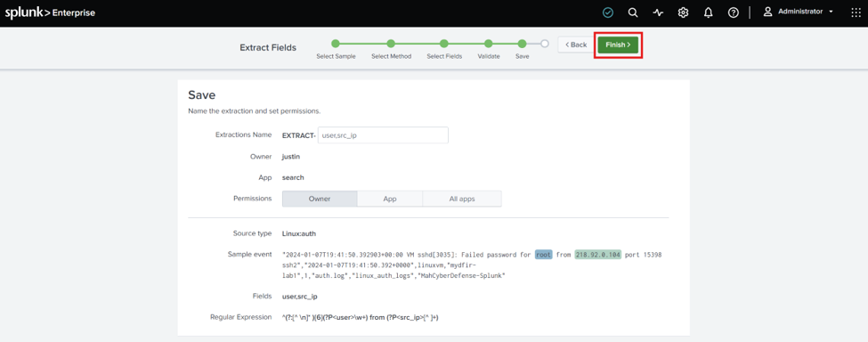The height and width of the screenshot is (342, 868).
Task: Open the activity pulse icon
Action: (x=658, y=12)
